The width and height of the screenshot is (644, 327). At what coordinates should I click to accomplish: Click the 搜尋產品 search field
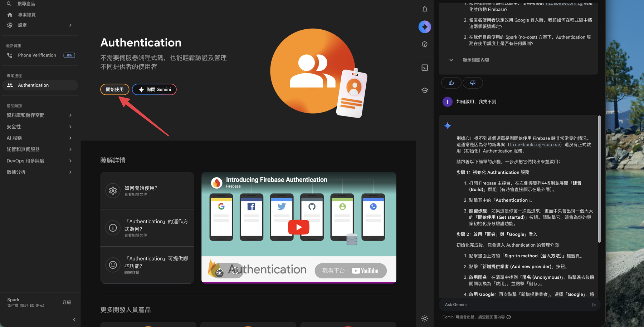click(x=26, y=4)
